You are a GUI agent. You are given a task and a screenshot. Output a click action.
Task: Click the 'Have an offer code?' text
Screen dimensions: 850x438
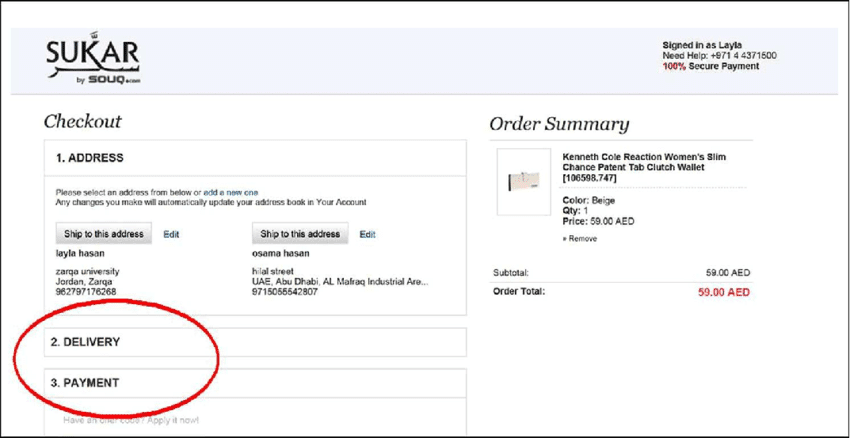(x=131, y=420)
